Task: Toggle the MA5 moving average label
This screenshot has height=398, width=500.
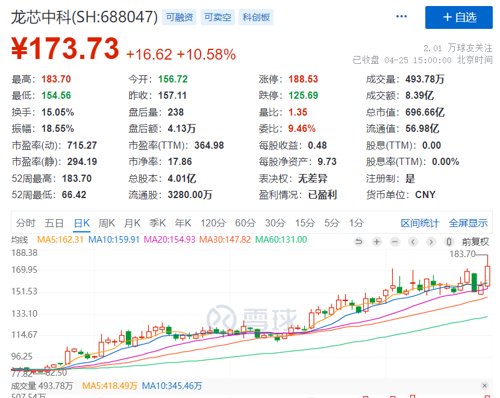Action: pos(60,240)
